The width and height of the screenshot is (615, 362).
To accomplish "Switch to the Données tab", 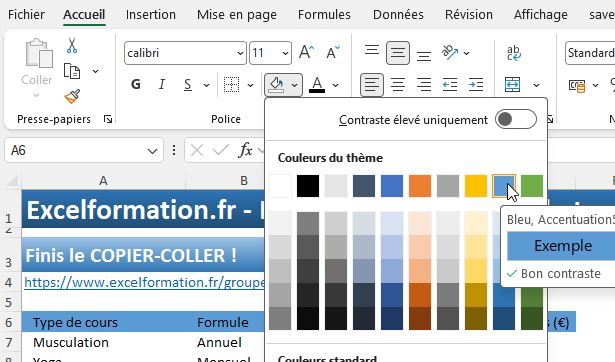I will (398, 15).
